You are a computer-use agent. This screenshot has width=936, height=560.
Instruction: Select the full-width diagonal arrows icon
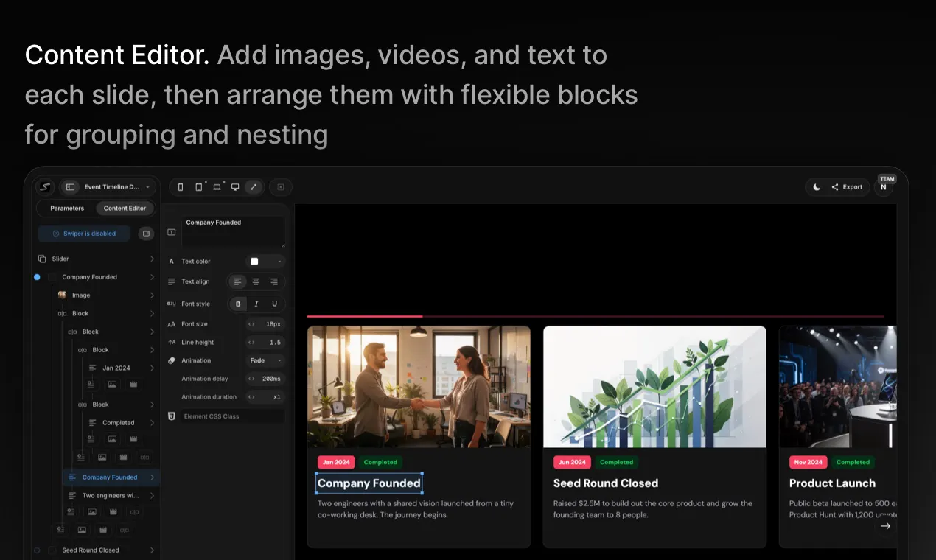tap(254, 187)
